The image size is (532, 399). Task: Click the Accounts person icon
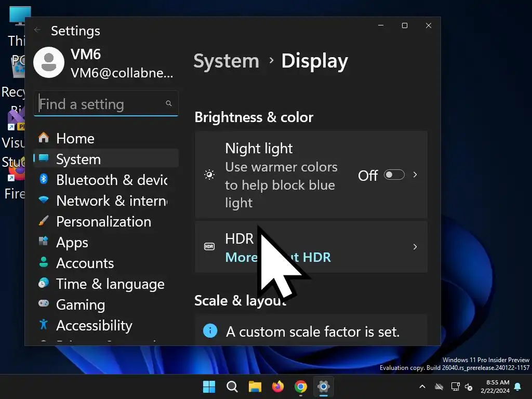click(x=44, y=262)
